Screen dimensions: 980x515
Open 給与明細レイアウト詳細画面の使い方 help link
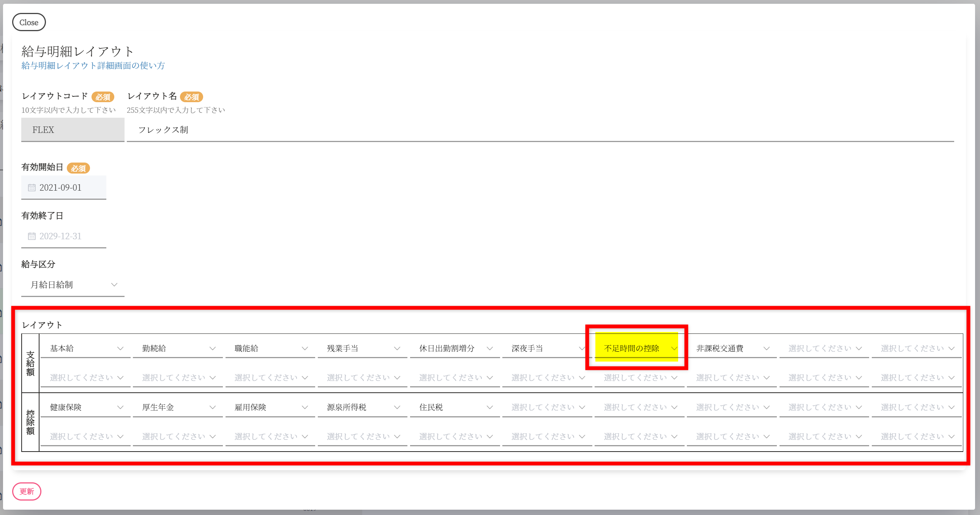[x=93, y=65]
